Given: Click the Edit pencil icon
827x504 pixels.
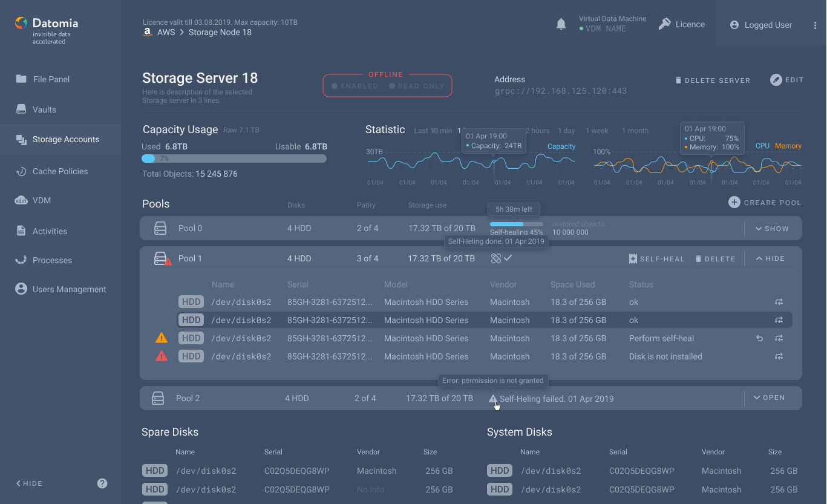Looking at the screenshot, I should click(776, 80).
